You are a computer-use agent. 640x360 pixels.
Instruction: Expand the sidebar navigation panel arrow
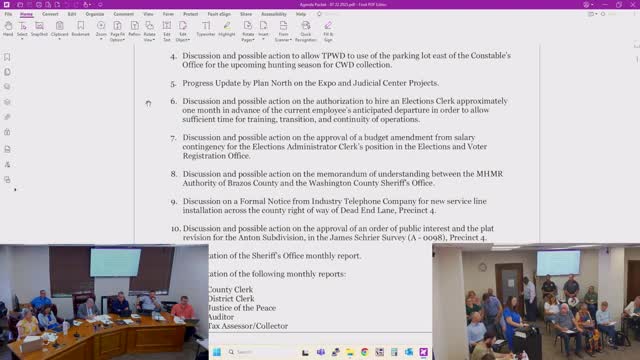pyautogui.click(x=15, y=190)
